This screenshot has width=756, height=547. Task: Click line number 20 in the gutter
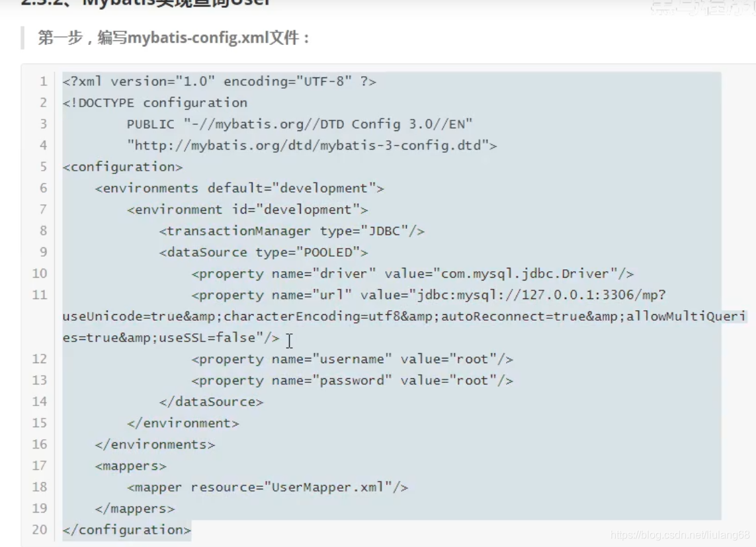40,530
